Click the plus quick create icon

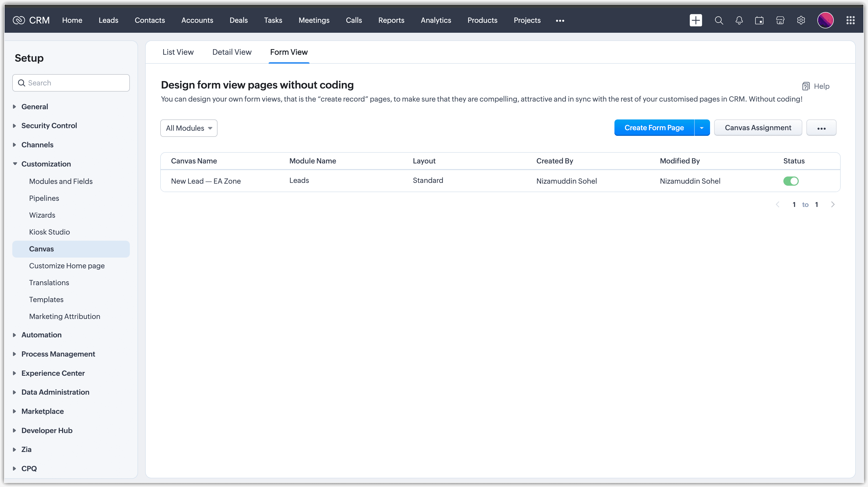pyautogui.click(x=695, y=20)
